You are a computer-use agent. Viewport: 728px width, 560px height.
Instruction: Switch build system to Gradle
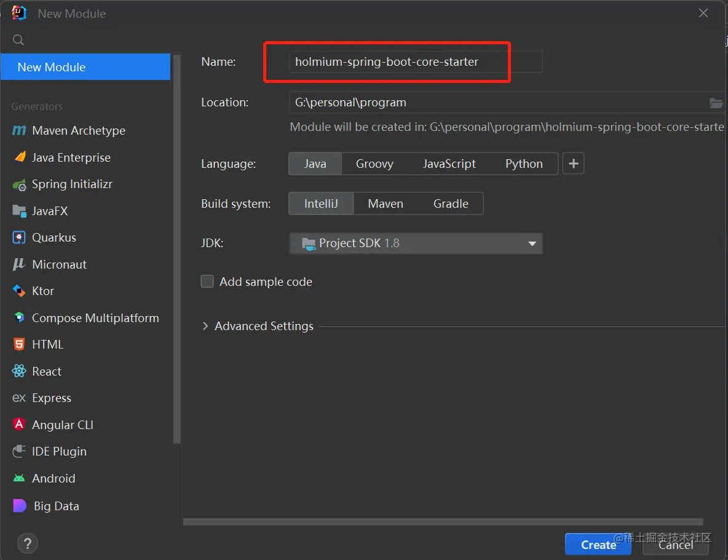(x=451, y=203)
